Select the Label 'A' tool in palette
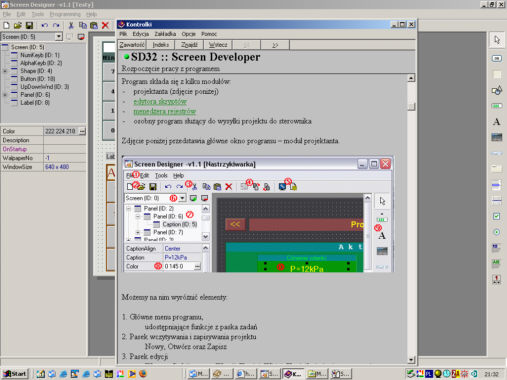Image resolution: width=507 pixels, height=380 pixels. pyautogui.click(x=497, y=122)
